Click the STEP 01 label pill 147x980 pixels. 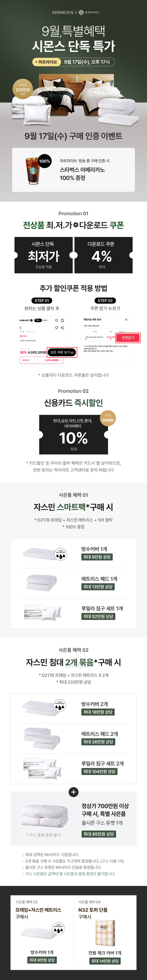point(42,300)
